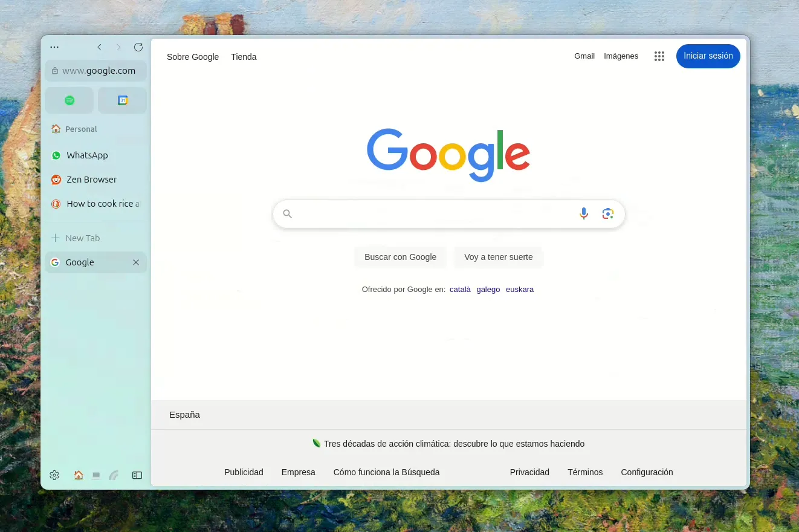Open the Empresa footer link

point(299,472)
